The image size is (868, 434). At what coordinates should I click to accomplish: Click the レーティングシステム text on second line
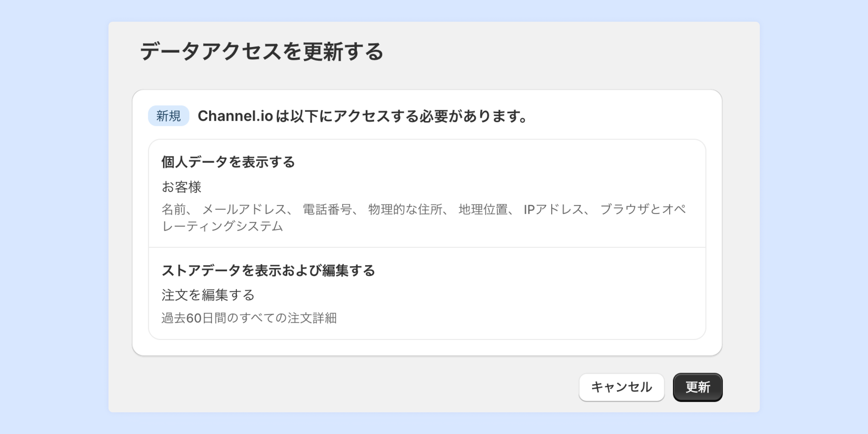(x=222, y=226)
